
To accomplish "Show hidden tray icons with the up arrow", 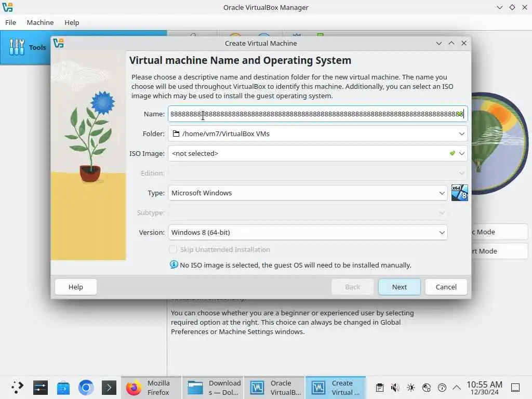I will coord(457,388).
